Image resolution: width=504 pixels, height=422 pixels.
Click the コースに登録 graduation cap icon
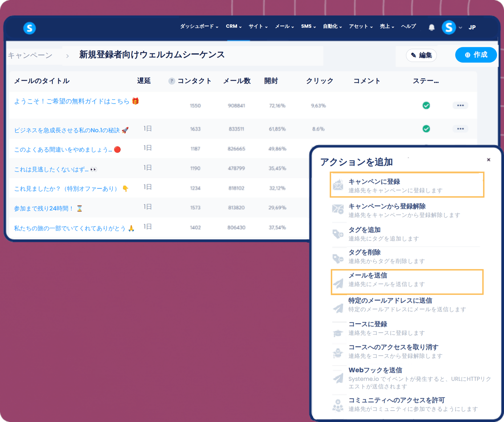point(338,333)
